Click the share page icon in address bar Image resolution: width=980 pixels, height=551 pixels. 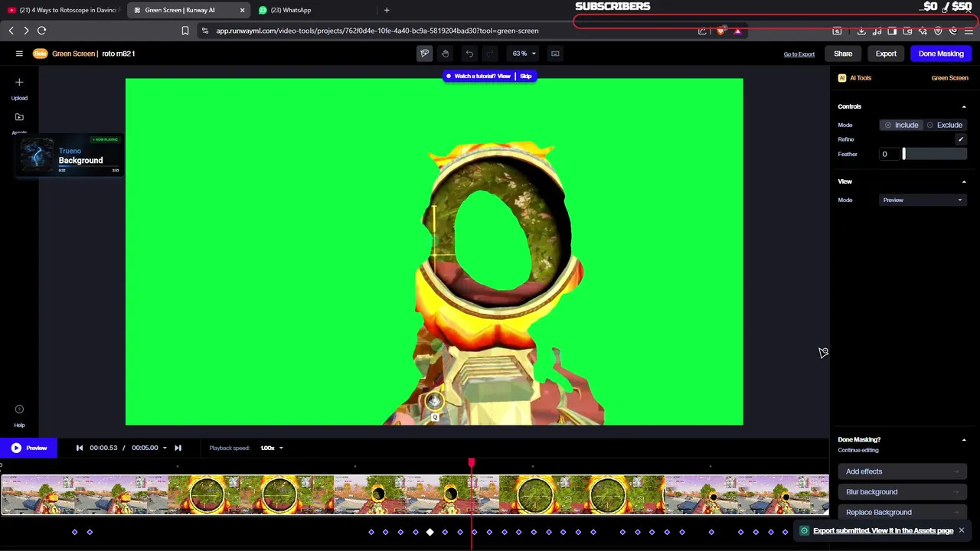coord(702,31)
